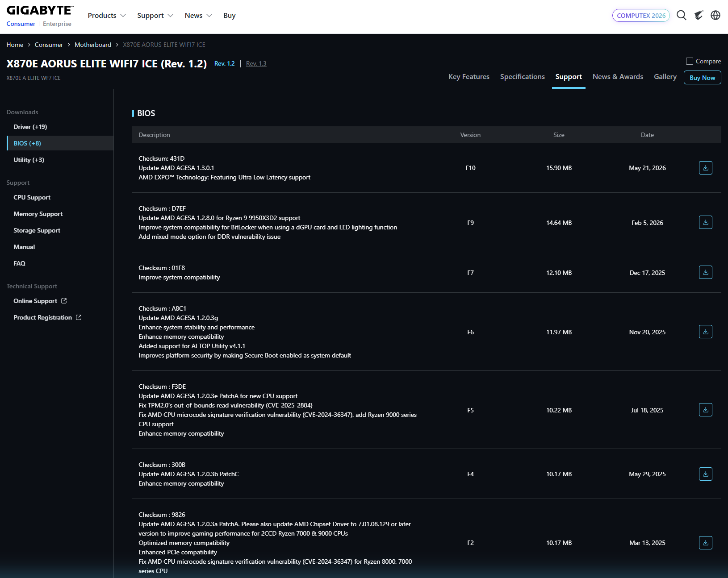
Task: Select the Support product tab
Action: [x=569, y=77]
